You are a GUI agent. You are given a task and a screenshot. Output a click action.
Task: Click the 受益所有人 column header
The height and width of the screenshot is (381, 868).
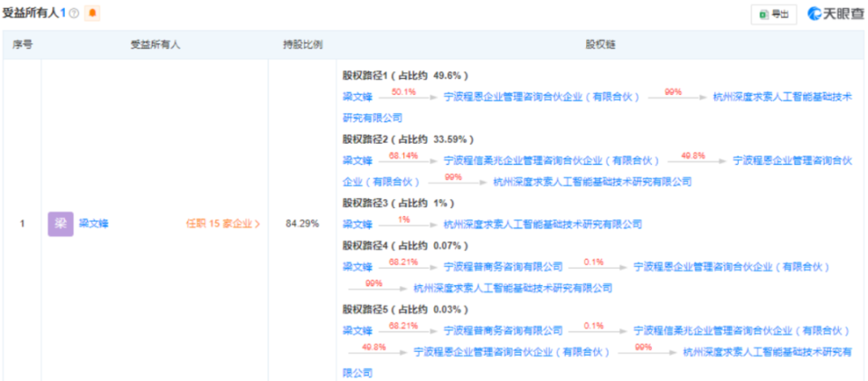[x=155, y=45]
